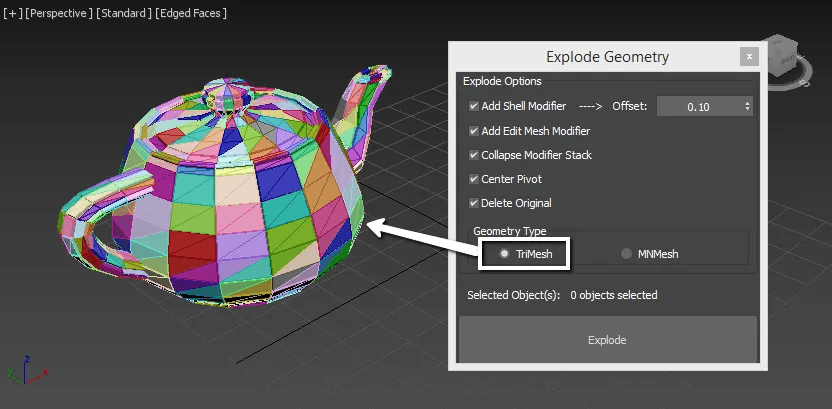This screenshot has height=409, width=832.
Task: Open the Edged Faces display menu
Action: pos(190,13)
